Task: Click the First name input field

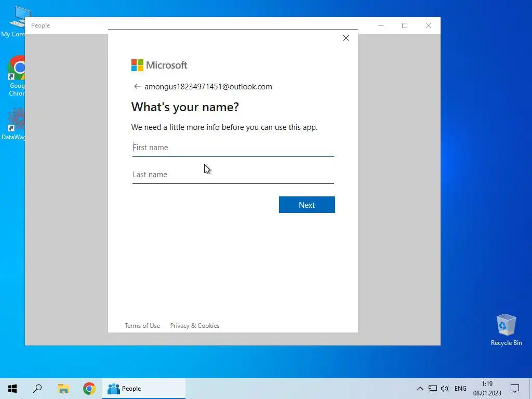Action: [x=233, y=148]
